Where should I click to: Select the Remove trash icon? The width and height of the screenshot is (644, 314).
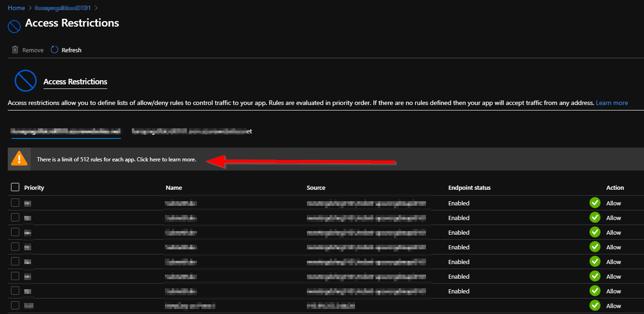(x=14, y=50)
